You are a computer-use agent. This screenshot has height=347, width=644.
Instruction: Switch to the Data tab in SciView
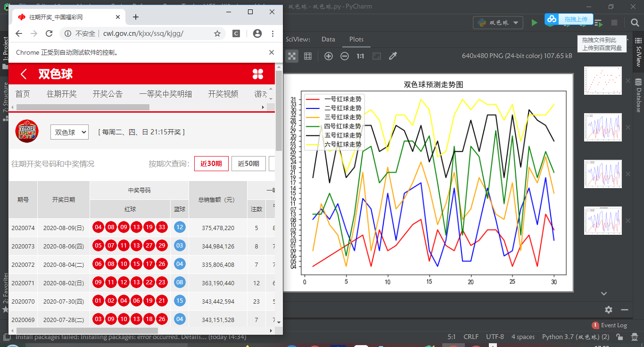pos(328,39)
